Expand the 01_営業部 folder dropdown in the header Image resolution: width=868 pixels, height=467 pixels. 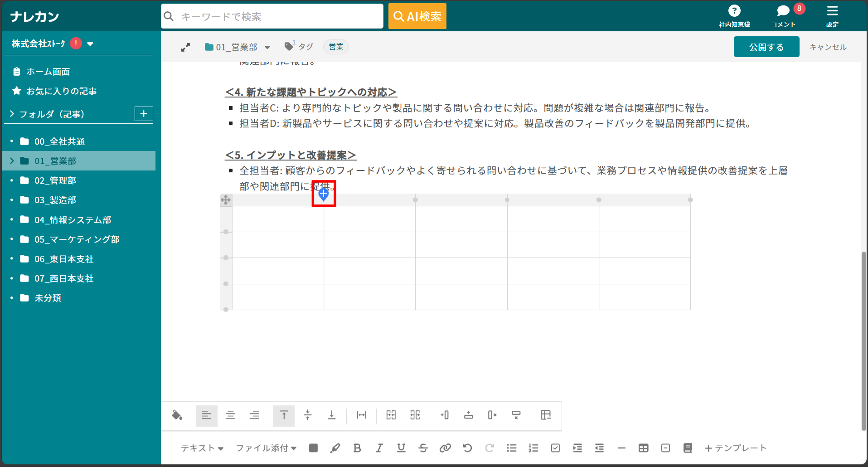pos(268,47)
